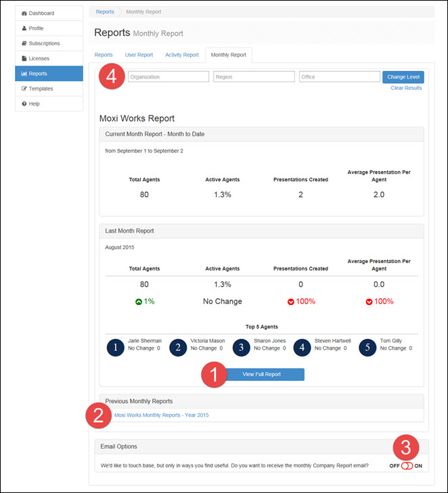Screen dimensions: 448x493
Task: Click the Profile person icon
Action: [x=24, y=28]
